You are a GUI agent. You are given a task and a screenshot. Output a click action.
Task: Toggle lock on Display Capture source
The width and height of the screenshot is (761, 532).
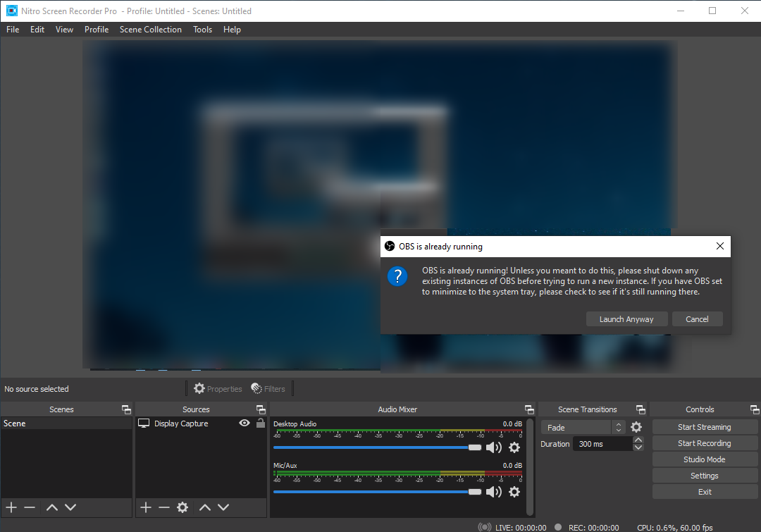(x=261, y=423)
